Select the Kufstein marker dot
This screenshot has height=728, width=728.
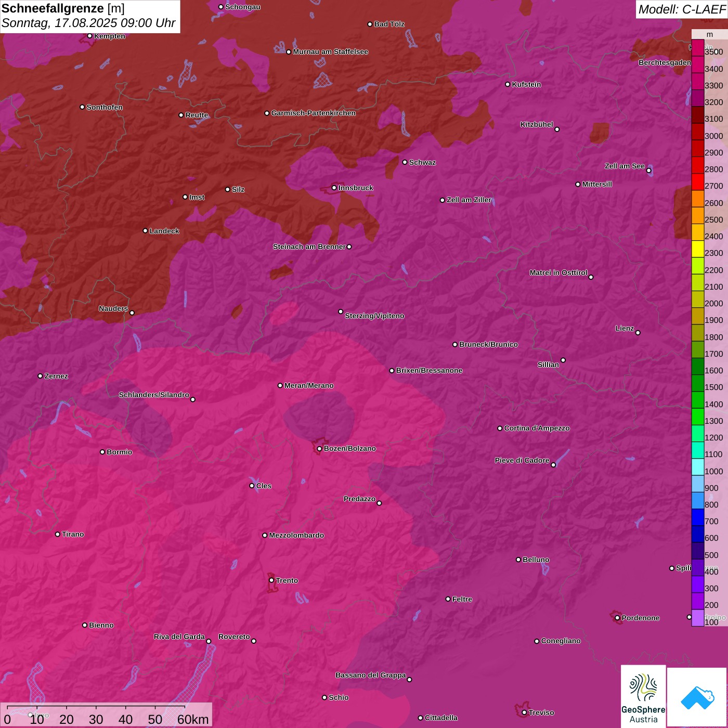pyautogui.click(x=508, y=84)
